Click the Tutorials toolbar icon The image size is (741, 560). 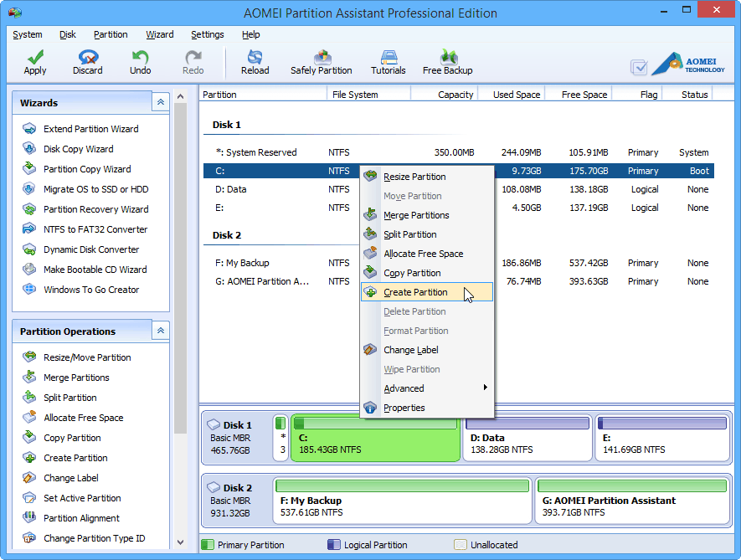pos(388,62)
